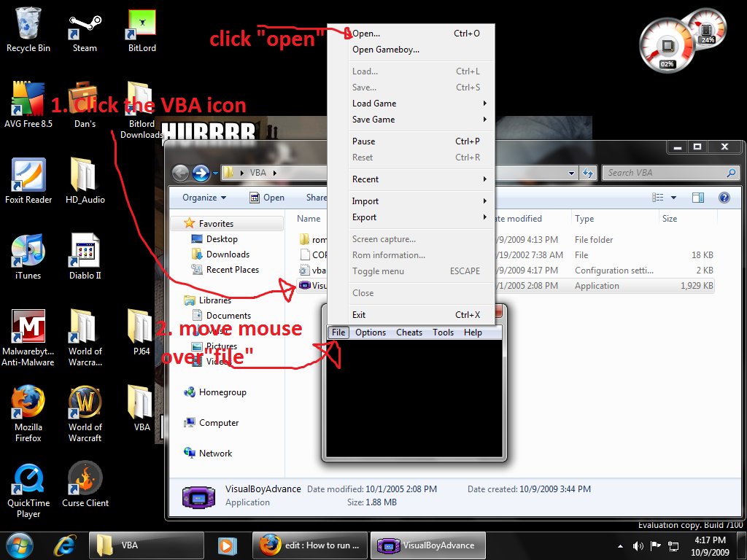Open Internet Explorer from taskbar

click(65, 545)
